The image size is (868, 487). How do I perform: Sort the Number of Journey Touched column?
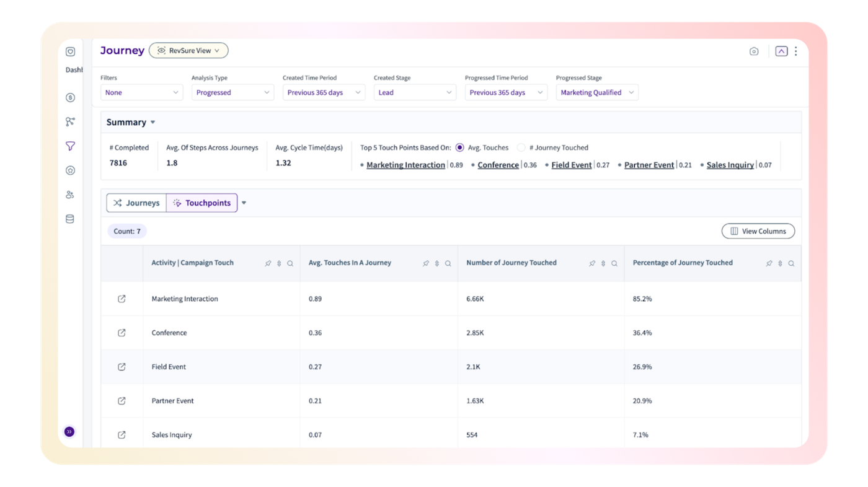[603, 263]
